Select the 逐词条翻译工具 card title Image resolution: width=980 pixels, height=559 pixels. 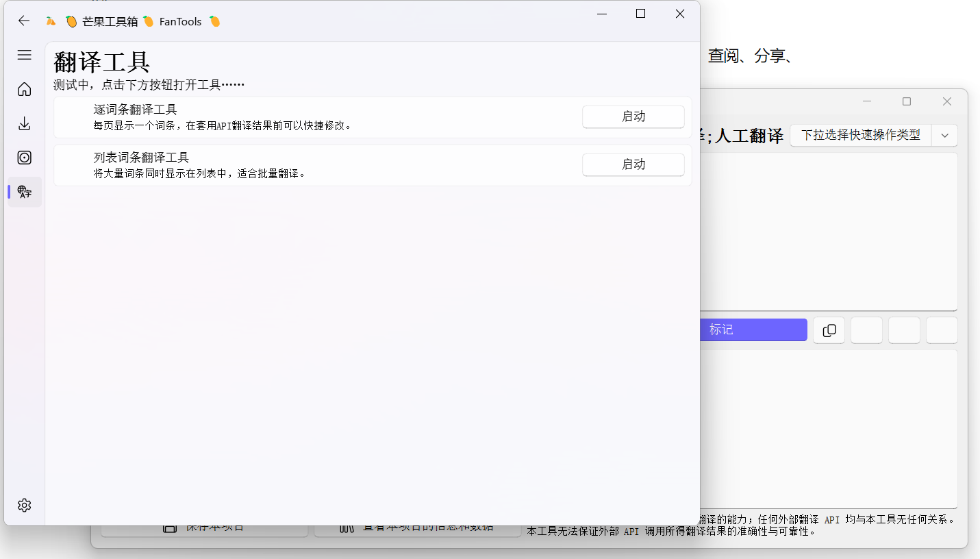136,110
